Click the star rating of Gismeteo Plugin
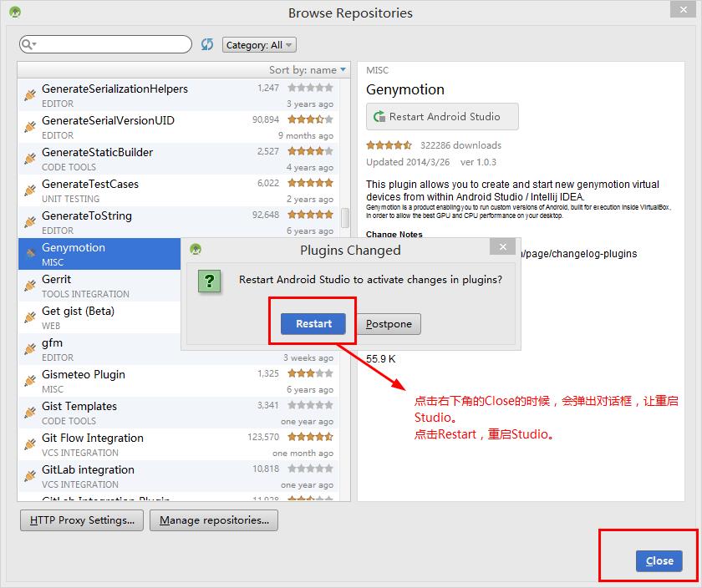Screen dimensions: 702x588 [310, 373]
